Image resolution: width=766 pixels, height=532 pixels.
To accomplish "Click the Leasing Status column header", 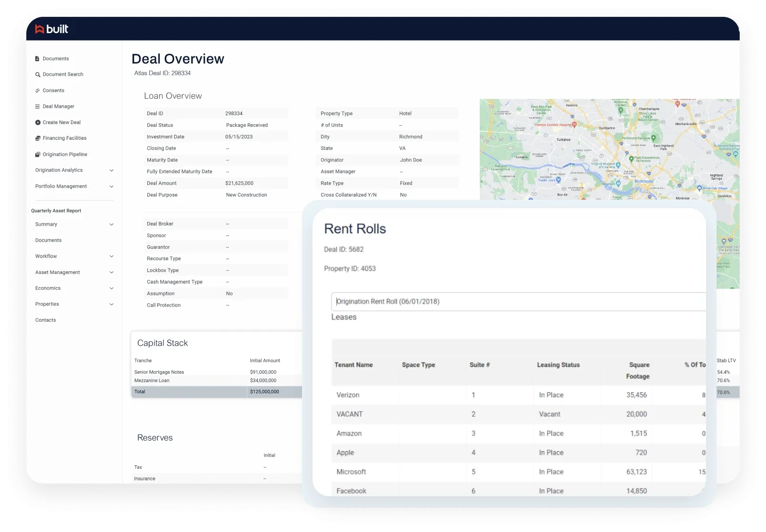I will point(558,365).
